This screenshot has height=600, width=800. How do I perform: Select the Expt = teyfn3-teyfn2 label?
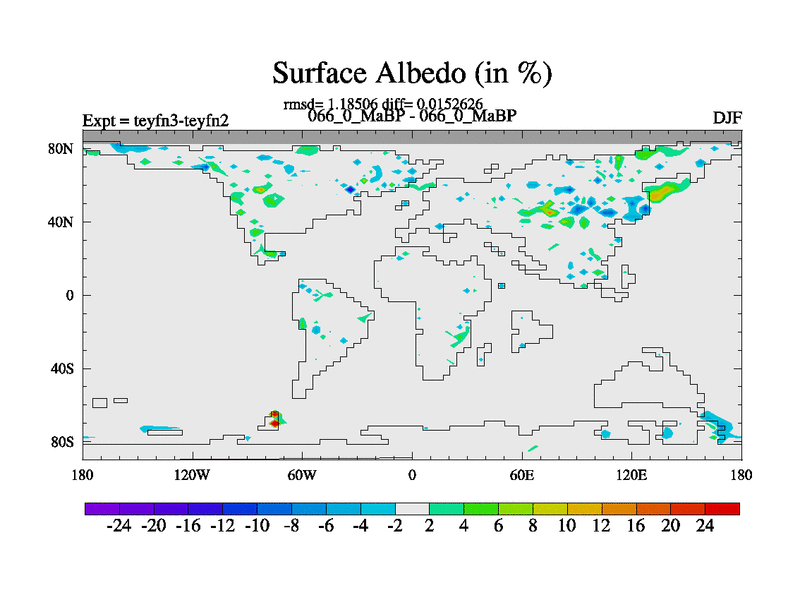coord(155,121)
